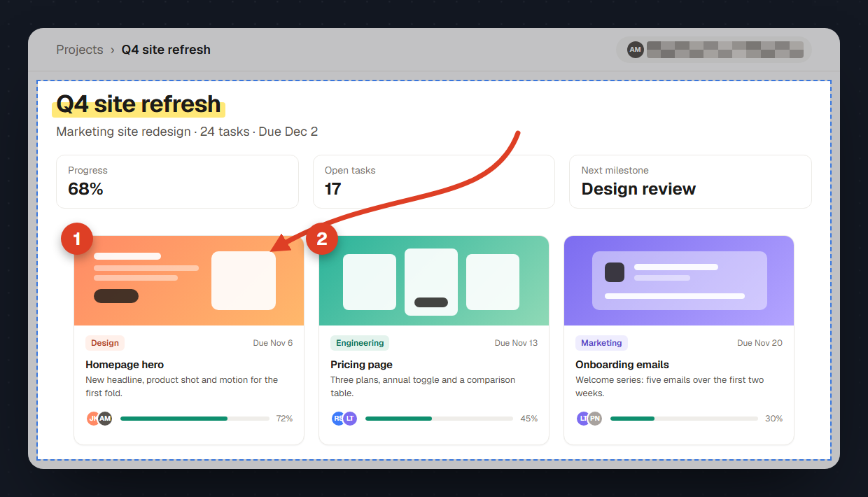
Task: Click the Engineering tag
Action: click(x=360, y=343)
